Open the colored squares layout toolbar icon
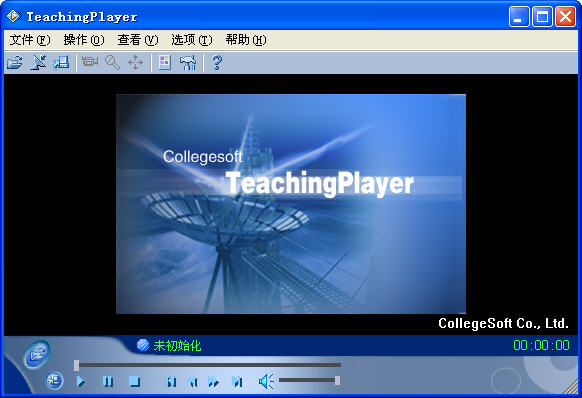582x398 pixels. (x=164, y=62)
